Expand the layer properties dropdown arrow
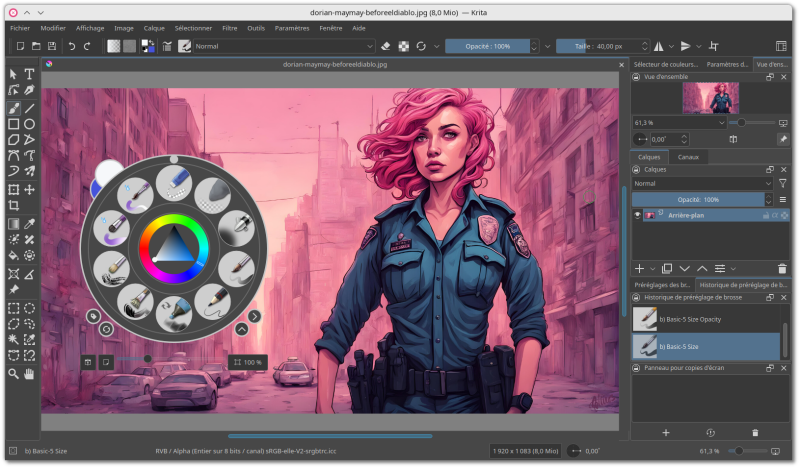800x468 pixels. coord(734,269)
